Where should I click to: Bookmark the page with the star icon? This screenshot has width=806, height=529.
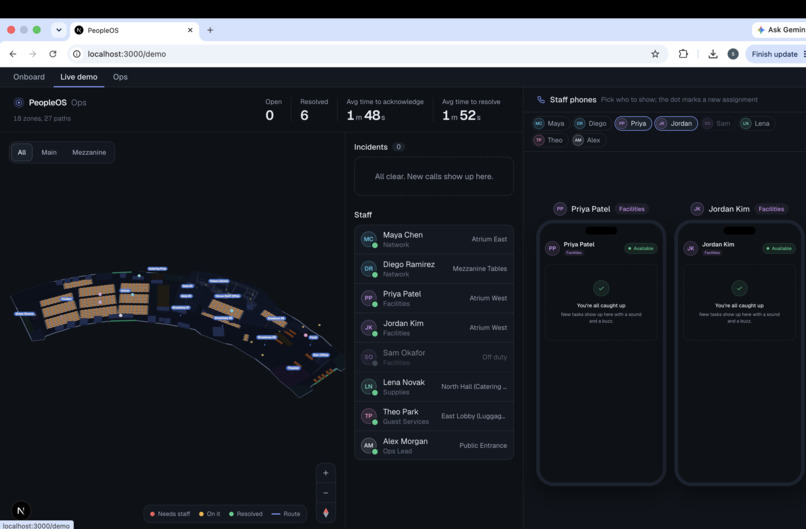[x=655, y=54]
